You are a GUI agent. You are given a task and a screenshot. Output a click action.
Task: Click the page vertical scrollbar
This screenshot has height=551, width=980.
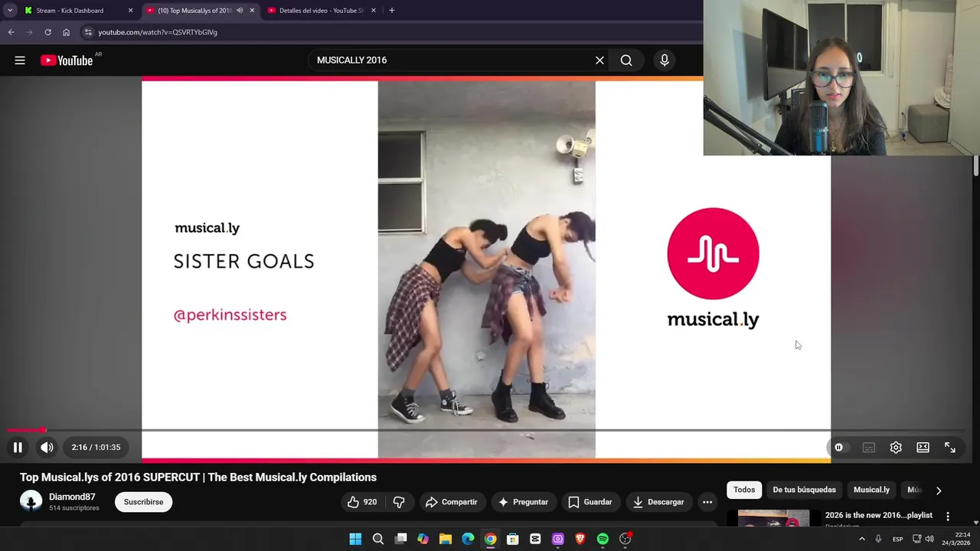975,166
